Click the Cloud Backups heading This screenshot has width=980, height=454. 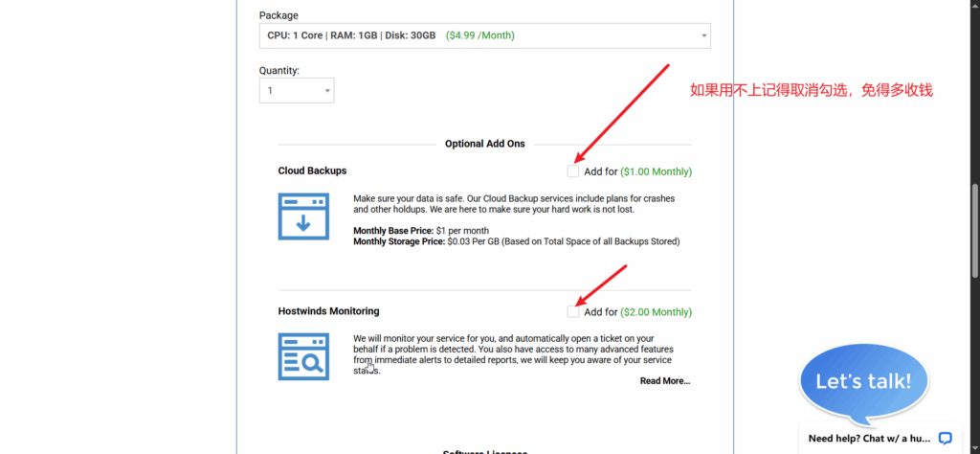point(312,170)
